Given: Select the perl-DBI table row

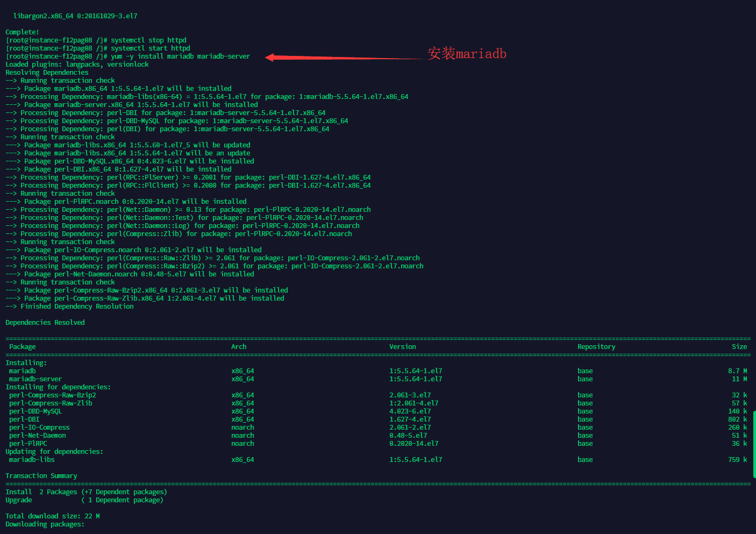Looking at the screenshot, I should coord(24,419).
